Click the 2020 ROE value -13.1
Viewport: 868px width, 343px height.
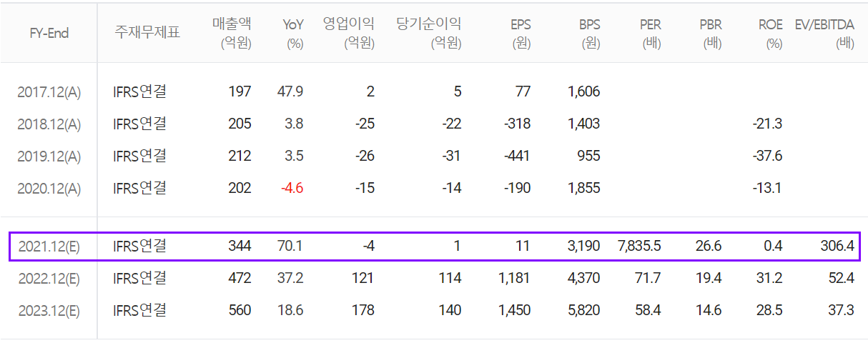pyautogui.click(x=767, y=188)
